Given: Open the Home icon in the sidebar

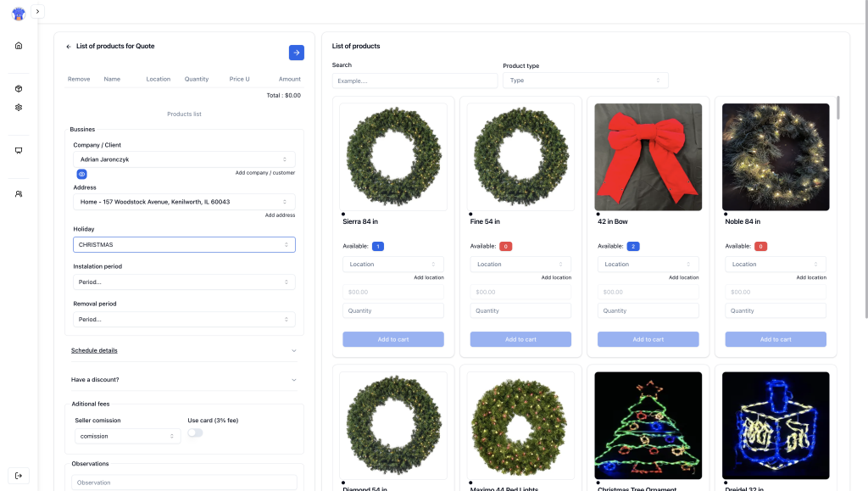Looking at the screenshot, I should [19, 46].
